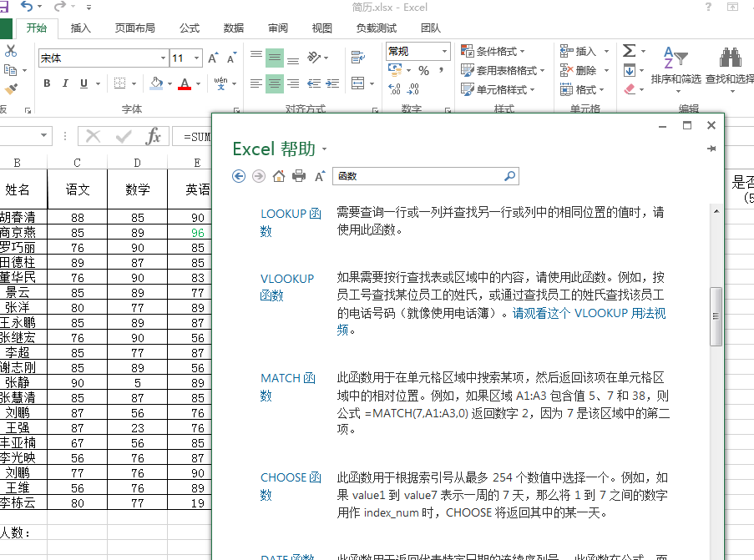Click the Decrease Decimal icon
This screenshot has height=560, width=754.
413,89
